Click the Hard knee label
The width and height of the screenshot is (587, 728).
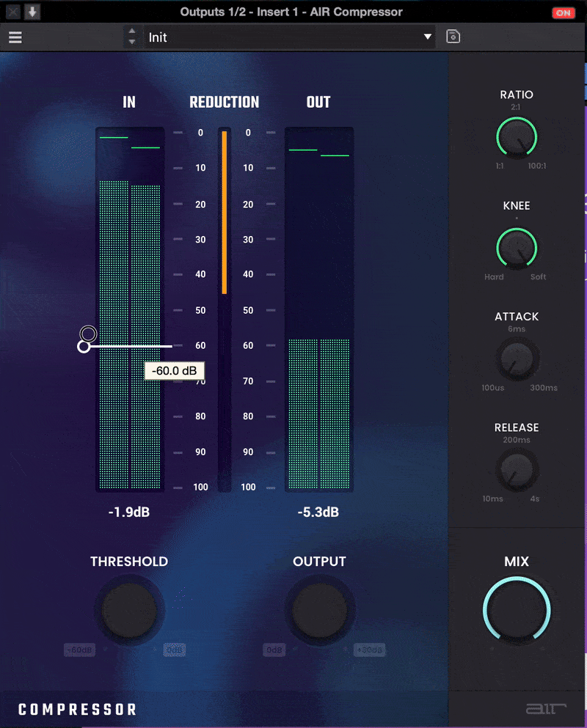pyautogui.click(x=494, y=277)
